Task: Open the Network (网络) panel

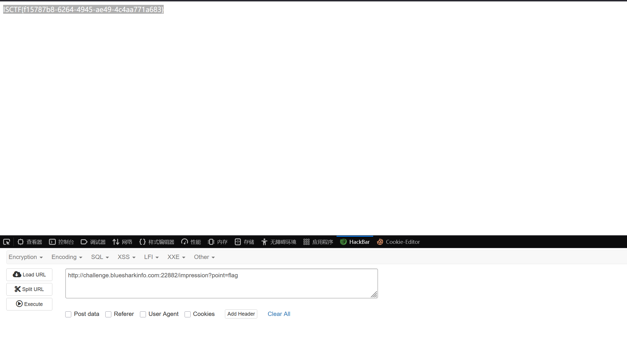Action: 122,242
